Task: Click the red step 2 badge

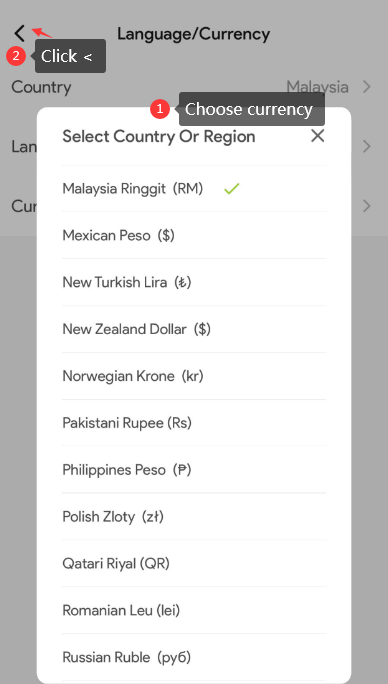Action: (x=16, y=56)
